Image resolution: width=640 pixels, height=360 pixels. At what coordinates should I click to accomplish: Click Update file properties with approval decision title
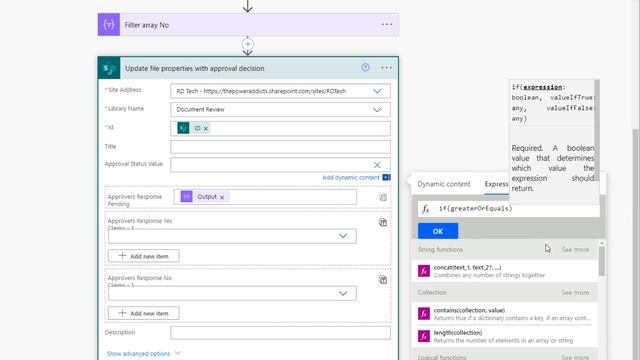tap(195, 68)
